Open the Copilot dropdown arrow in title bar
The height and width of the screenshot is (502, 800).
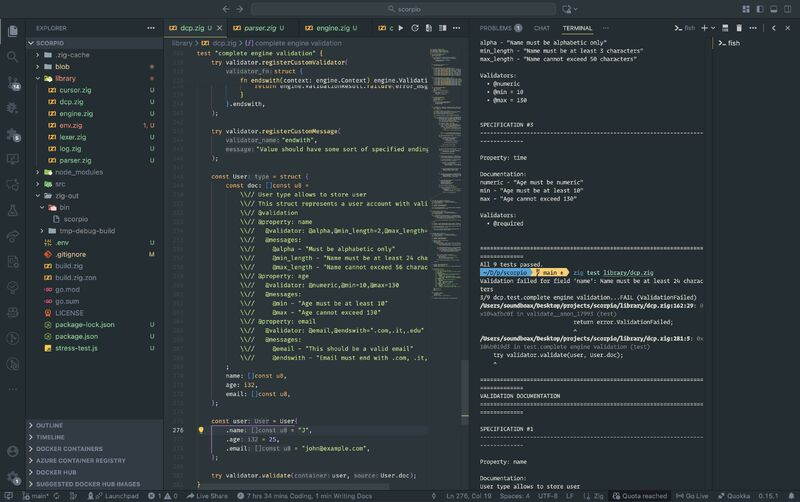coord(576,9)
